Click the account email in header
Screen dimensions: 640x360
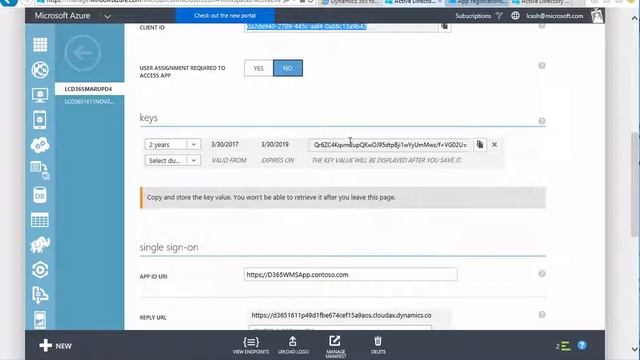tap(555, 16)
